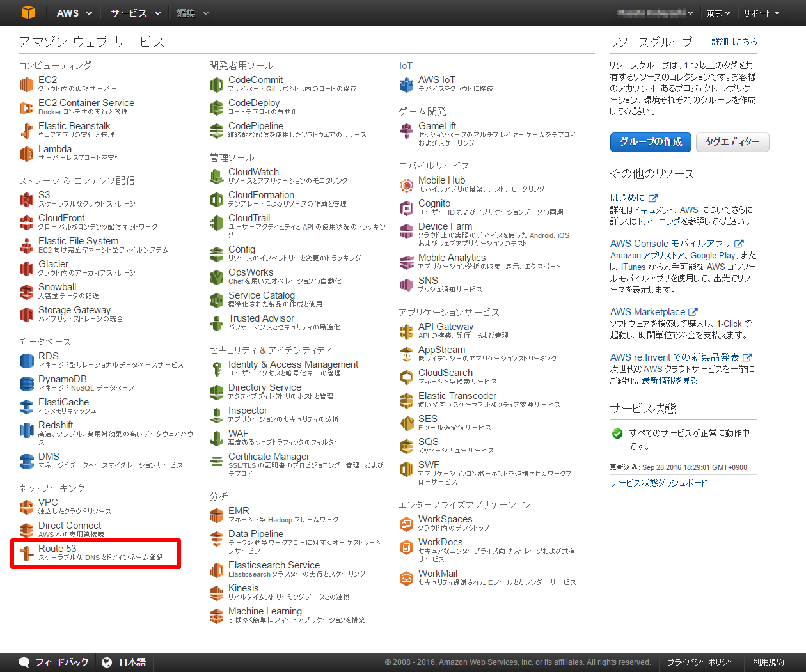Open the EC2 service icon
This screenshot has width=806, height=672.
pos(26,84)
